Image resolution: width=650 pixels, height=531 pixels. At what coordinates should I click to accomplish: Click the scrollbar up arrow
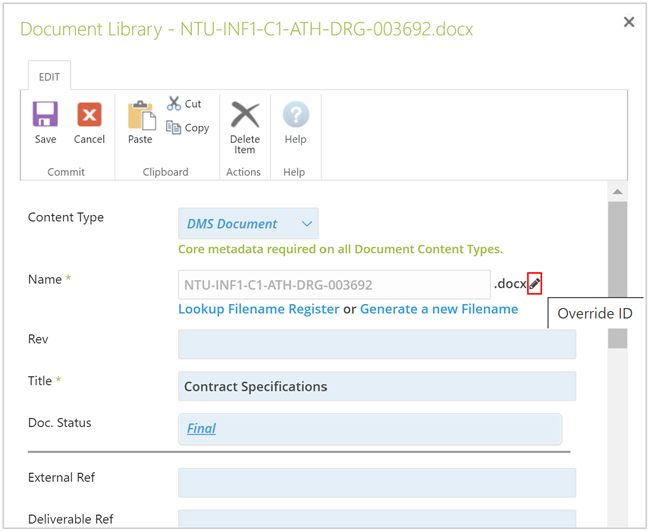click(x=618, y=192)
